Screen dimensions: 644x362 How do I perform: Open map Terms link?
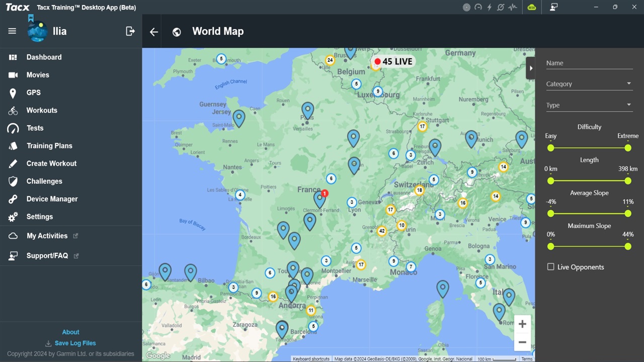(x=527, y=359)
